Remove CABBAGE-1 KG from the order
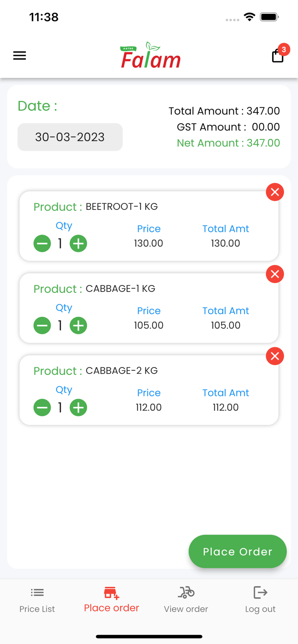 pos(275,274)
